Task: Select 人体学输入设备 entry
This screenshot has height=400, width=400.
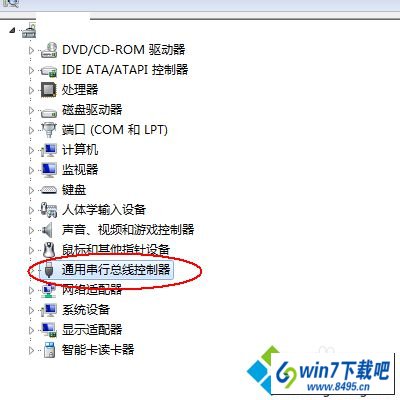Action: click(104, 210)
